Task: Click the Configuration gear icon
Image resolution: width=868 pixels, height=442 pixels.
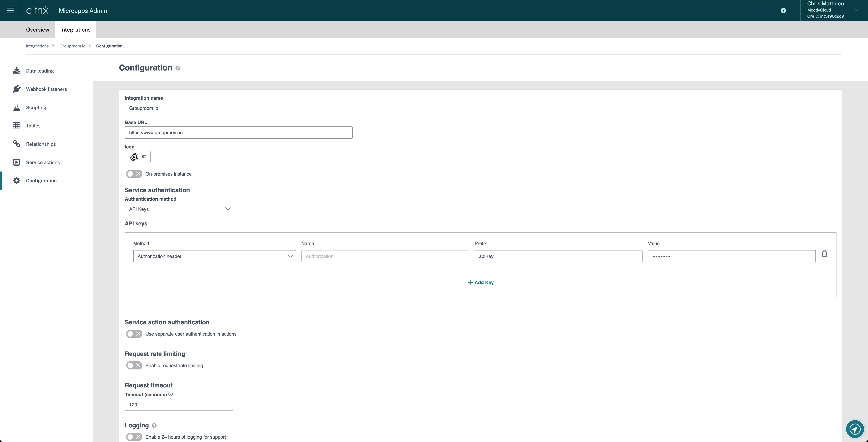Action: click(16, 180)
